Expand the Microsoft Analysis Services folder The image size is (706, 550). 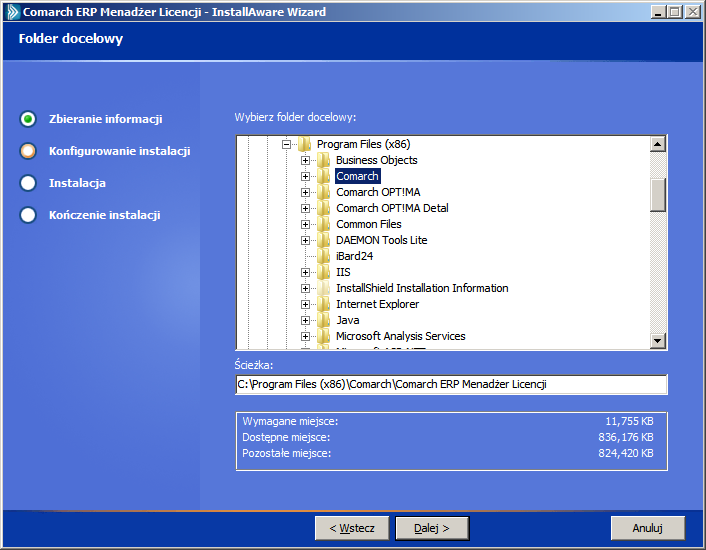(x=305, y=337)
